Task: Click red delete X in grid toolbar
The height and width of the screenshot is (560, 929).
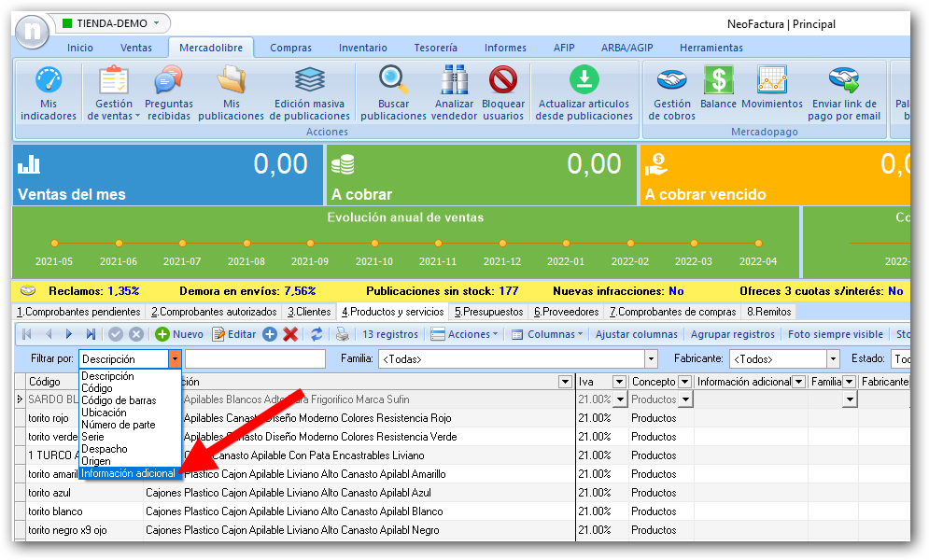Action: click(290, 334)
